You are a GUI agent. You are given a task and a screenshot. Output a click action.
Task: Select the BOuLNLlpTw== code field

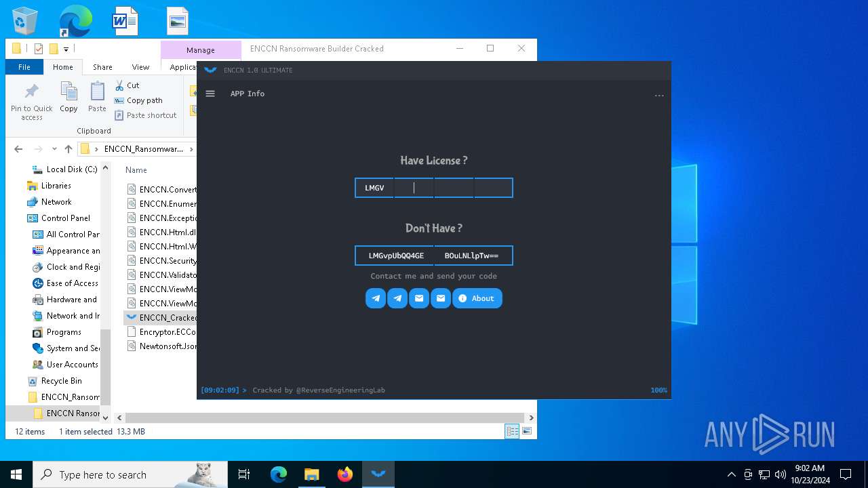click(473, 256)
